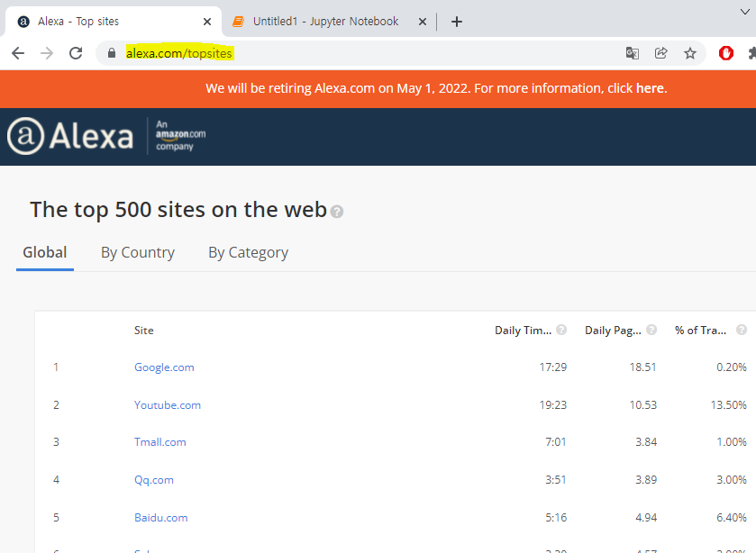Click the Site column header

143,331
